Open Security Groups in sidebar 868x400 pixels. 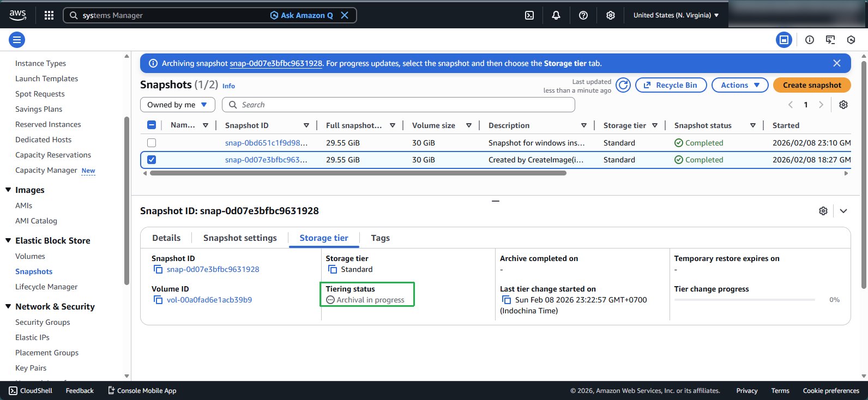(43, 322)
